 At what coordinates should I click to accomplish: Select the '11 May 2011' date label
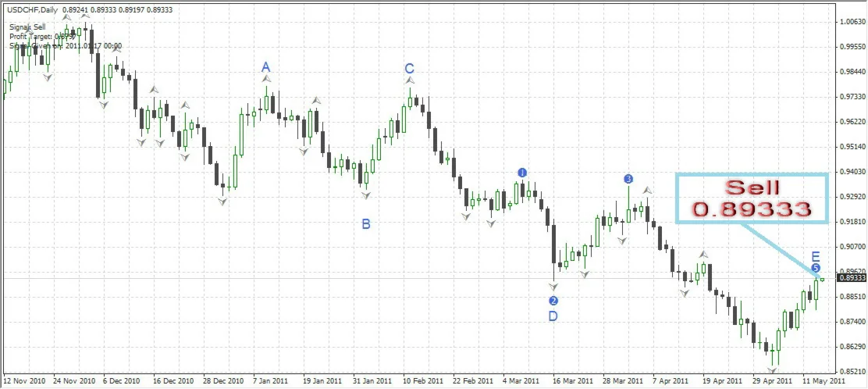tap(824, 381)
